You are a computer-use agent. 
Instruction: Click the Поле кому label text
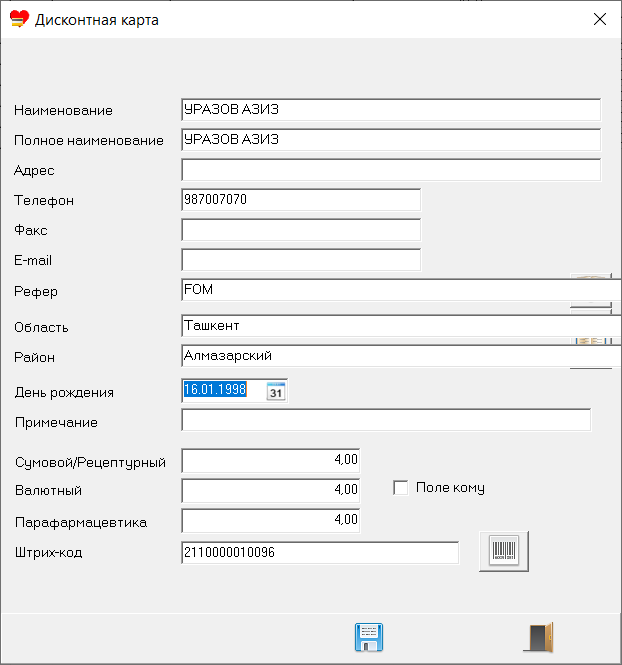450,488
